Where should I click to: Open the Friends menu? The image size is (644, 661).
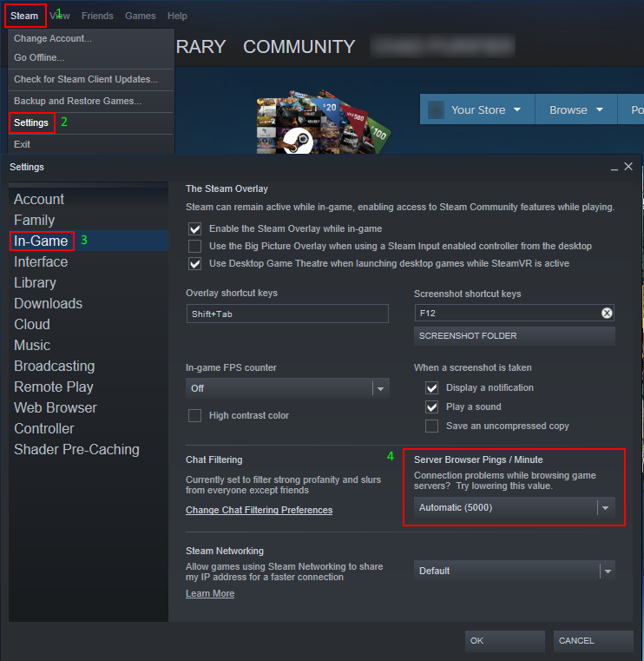point(97,16)
